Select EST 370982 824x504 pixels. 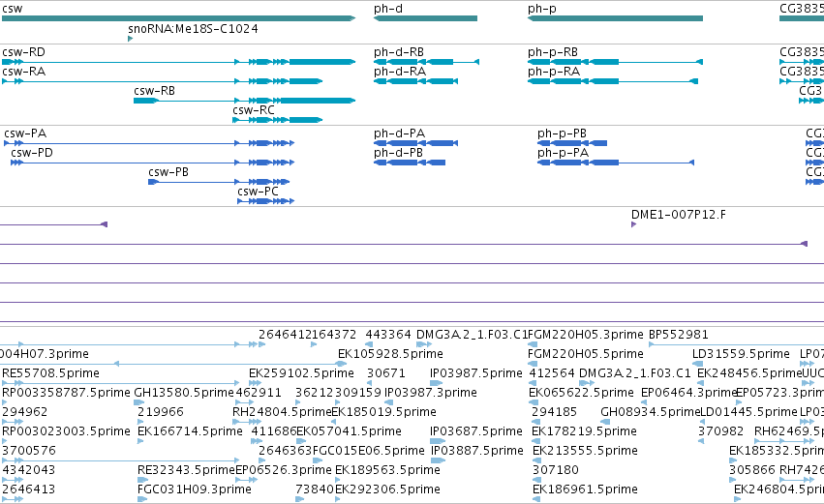[720, 432]
